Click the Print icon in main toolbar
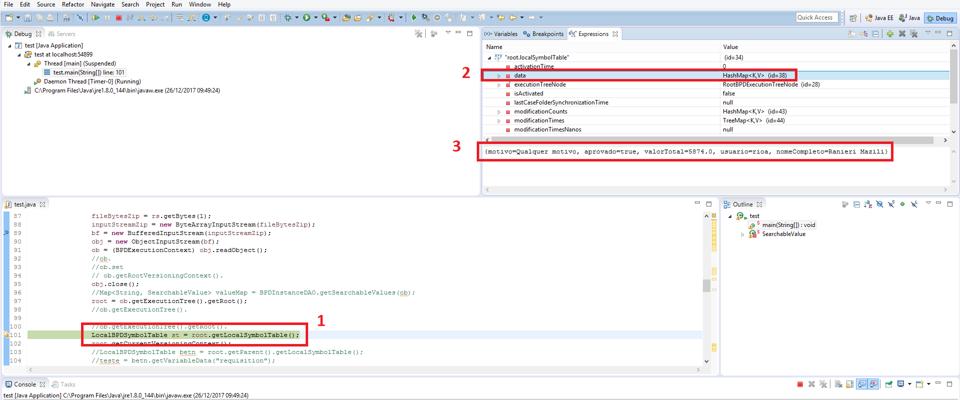 click(x=50, y=18)
